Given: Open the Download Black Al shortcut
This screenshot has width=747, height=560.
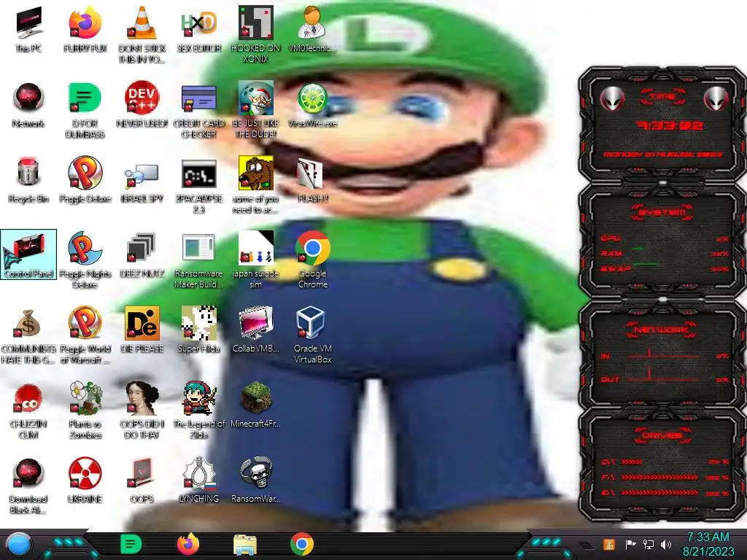Looking at the screenshot, I should (28, 485).
